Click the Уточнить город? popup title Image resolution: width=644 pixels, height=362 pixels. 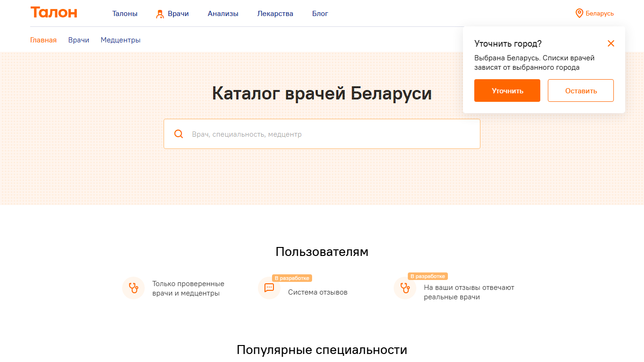[508, 44]
